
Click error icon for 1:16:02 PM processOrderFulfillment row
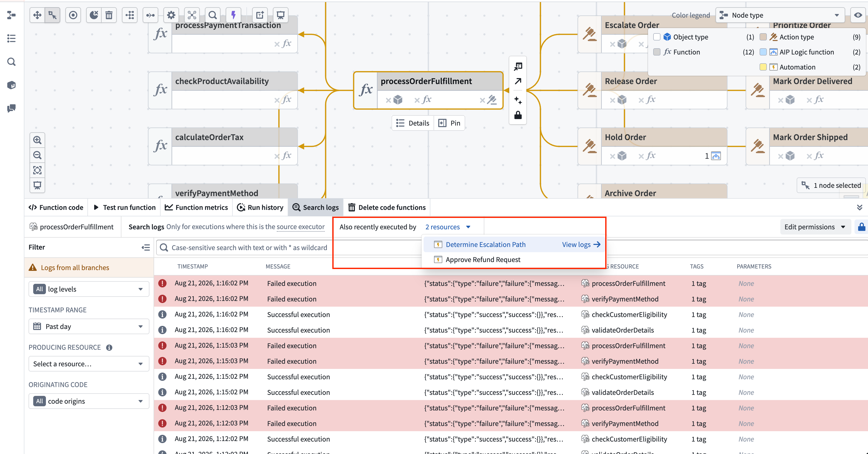click(x=162, y=284)
